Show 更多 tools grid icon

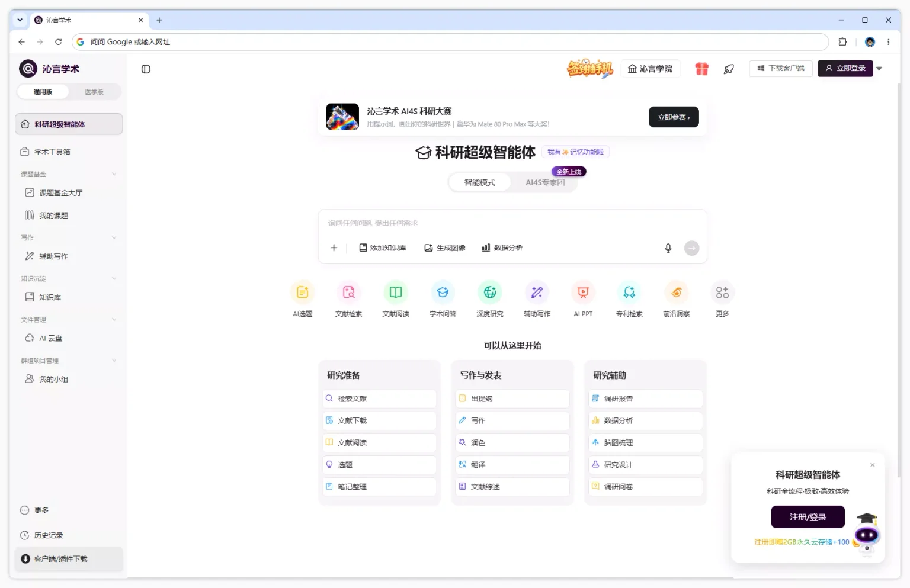pyautogui.click(x=722, y=293)
